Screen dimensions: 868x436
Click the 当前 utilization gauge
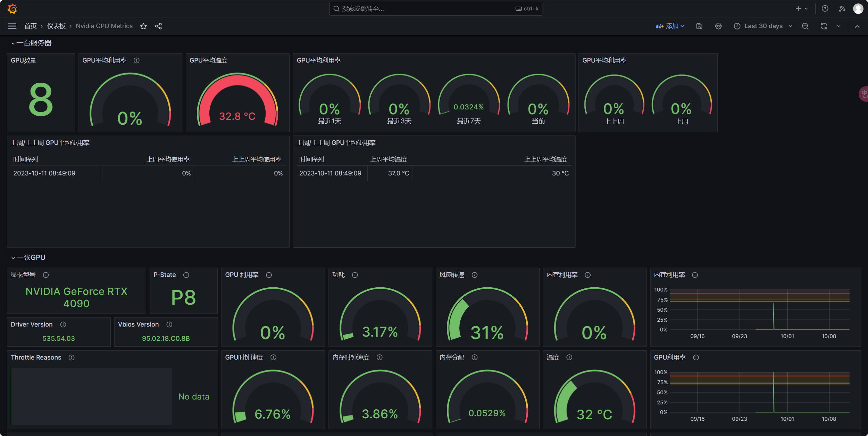538,99
